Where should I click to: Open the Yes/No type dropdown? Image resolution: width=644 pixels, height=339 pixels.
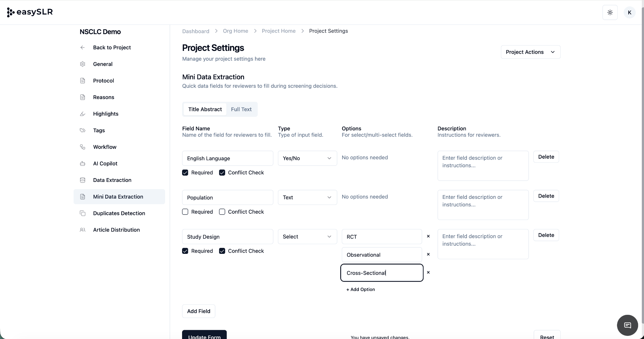pos(307,158)
